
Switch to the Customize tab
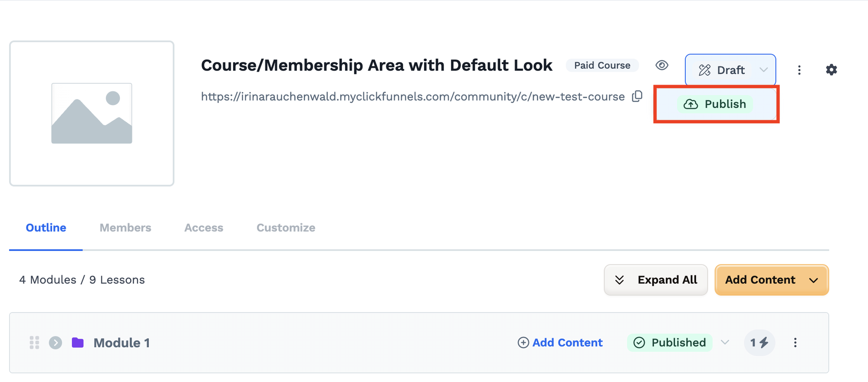click(286, 228)
